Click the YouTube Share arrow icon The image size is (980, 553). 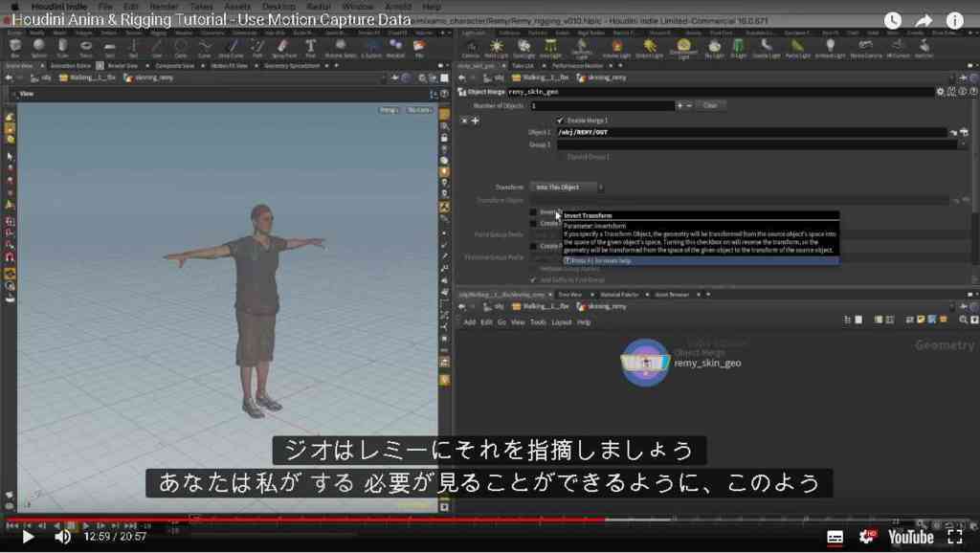tap(924, 21)
